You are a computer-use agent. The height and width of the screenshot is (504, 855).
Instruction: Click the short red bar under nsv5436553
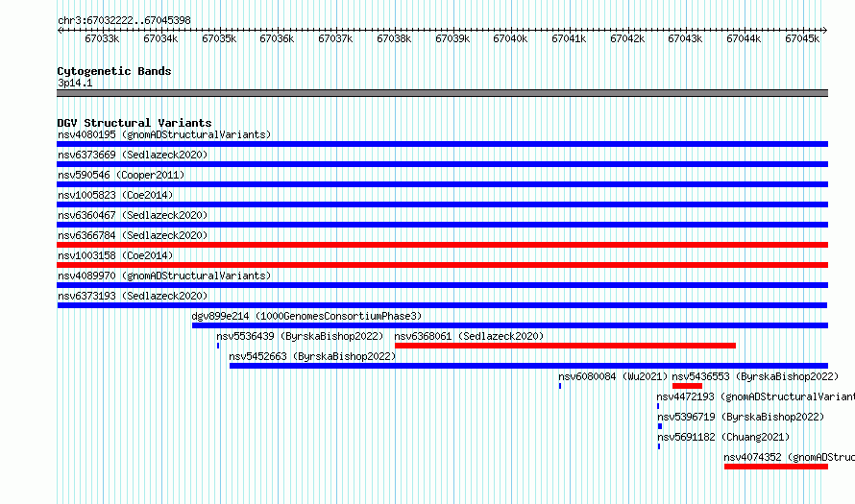687,386
